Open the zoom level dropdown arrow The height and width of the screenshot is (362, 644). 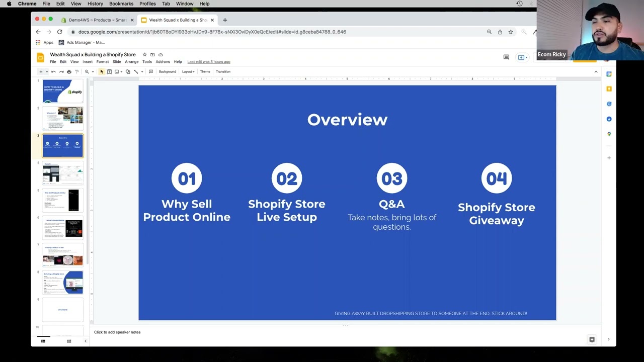coord(93,72)
